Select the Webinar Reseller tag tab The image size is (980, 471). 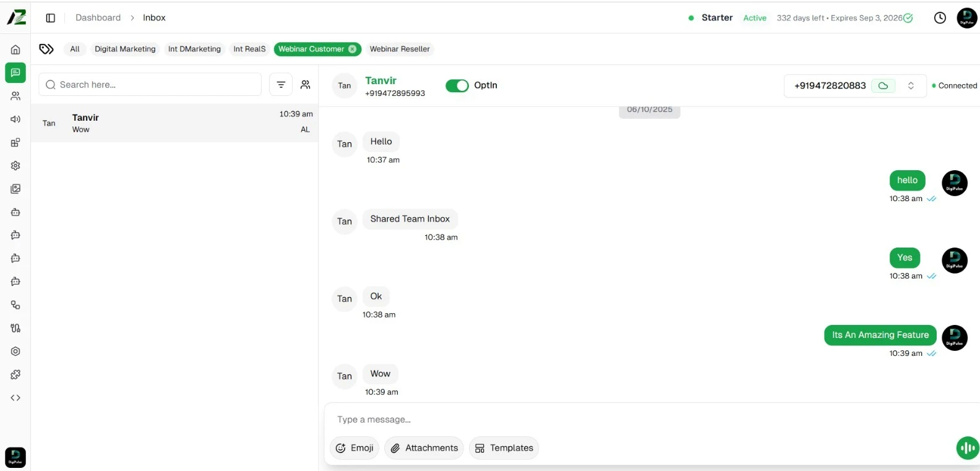pyautogui.click(x=399, y=50)
